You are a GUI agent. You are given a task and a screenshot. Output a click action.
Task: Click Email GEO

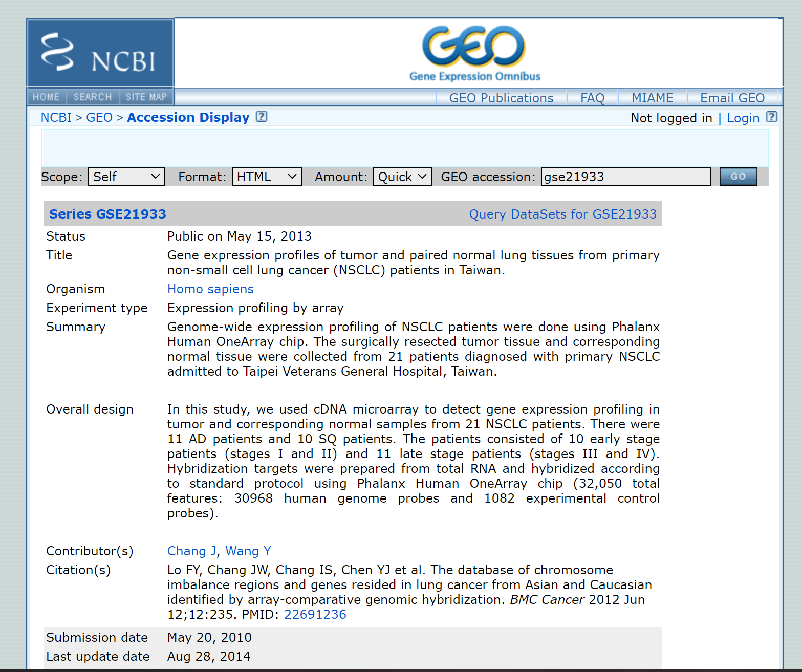[x=732, y=98]
